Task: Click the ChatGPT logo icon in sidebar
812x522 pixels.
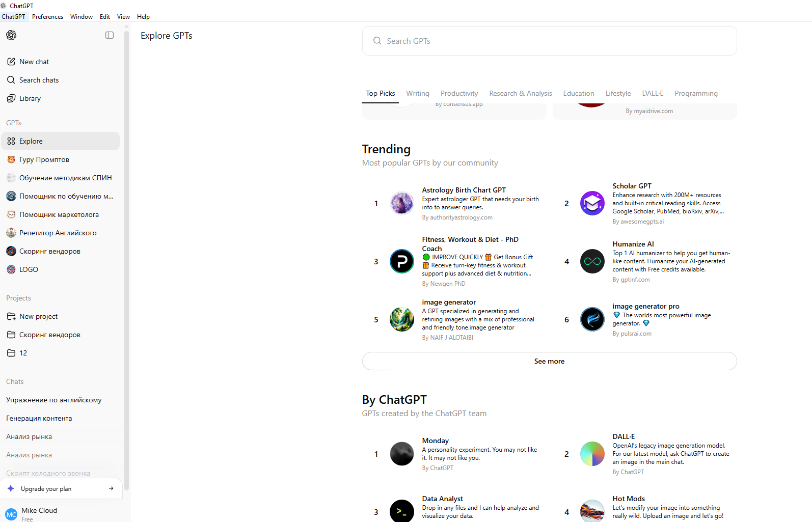Action: tap(11, 35)
